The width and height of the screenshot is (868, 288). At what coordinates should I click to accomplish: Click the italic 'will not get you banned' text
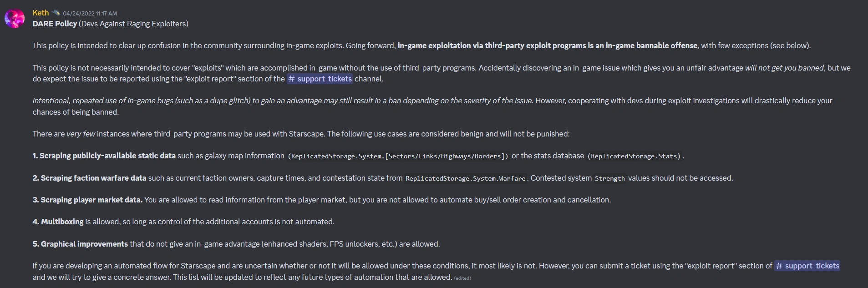(x=784, y=68)
